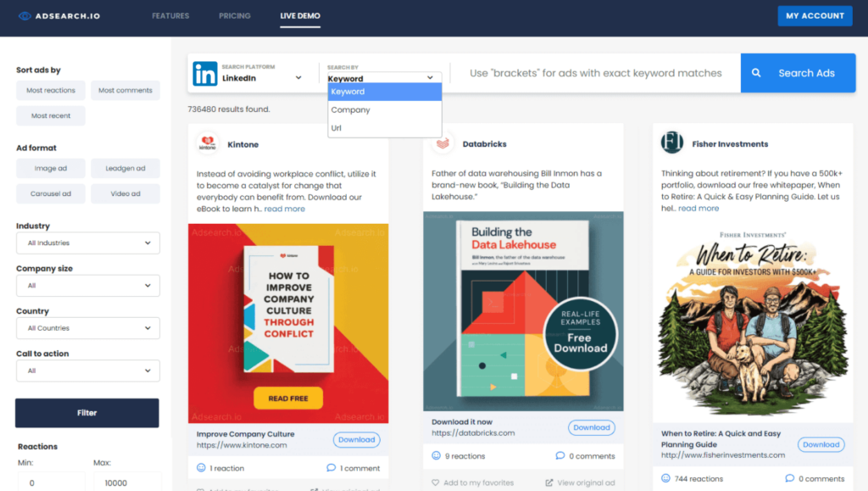
Task: Expand Kintone ad text with read more
Action: point(285,209)
